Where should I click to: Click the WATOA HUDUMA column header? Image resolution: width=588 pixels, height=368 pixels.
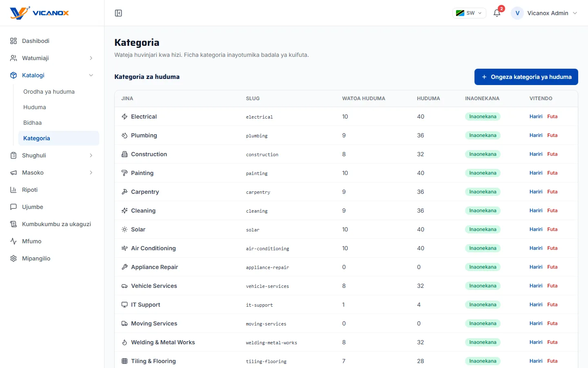363,99
